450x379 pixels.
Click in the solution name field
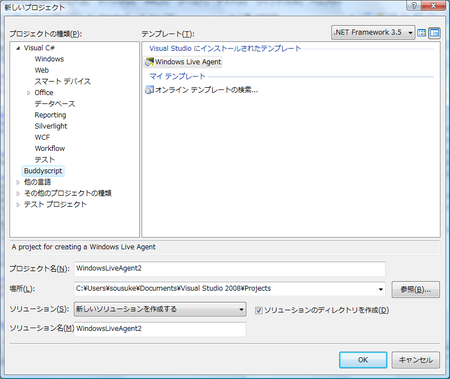160,329
